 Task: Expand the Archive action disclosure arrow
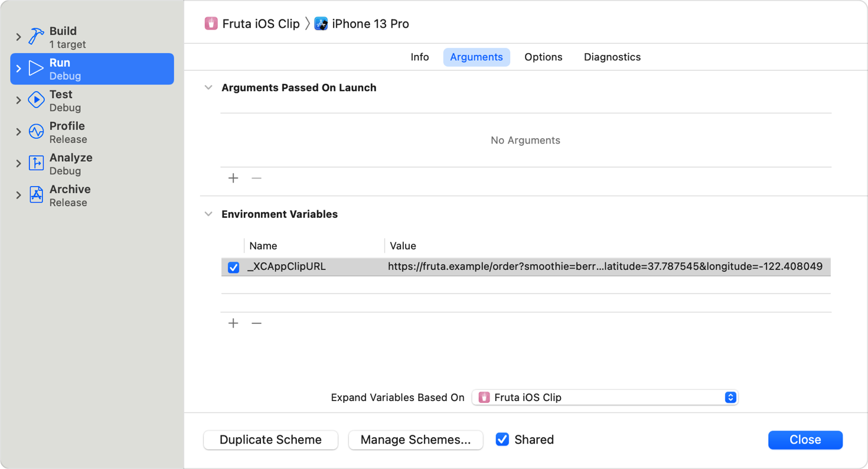(18, 195)
